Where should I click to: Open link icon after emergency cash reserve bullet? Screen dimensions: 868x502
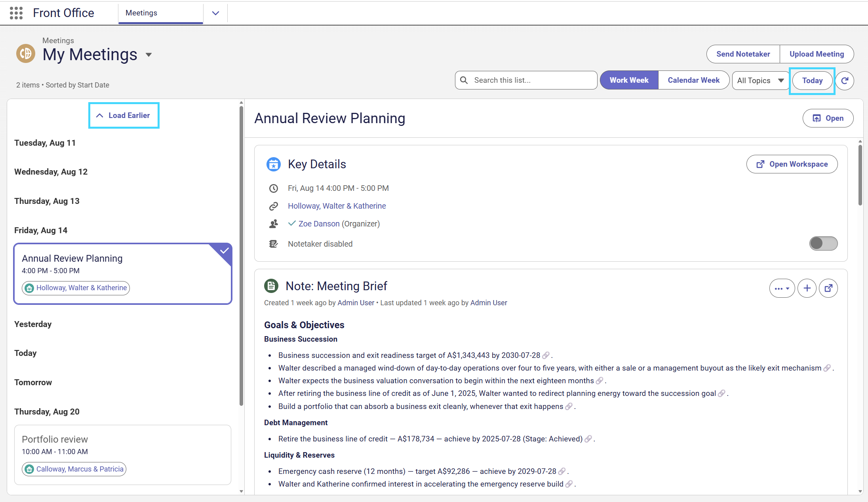click(562, 471)
